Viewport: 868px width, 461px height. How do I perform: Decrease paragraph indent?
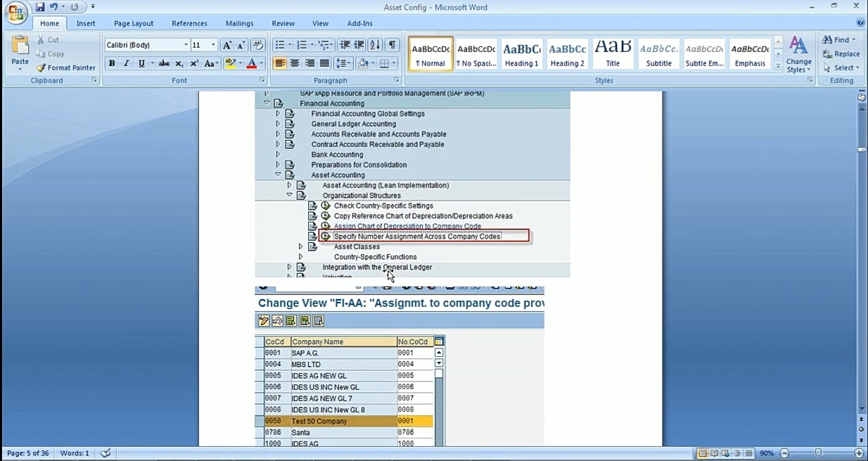click(x=345, y=45)
